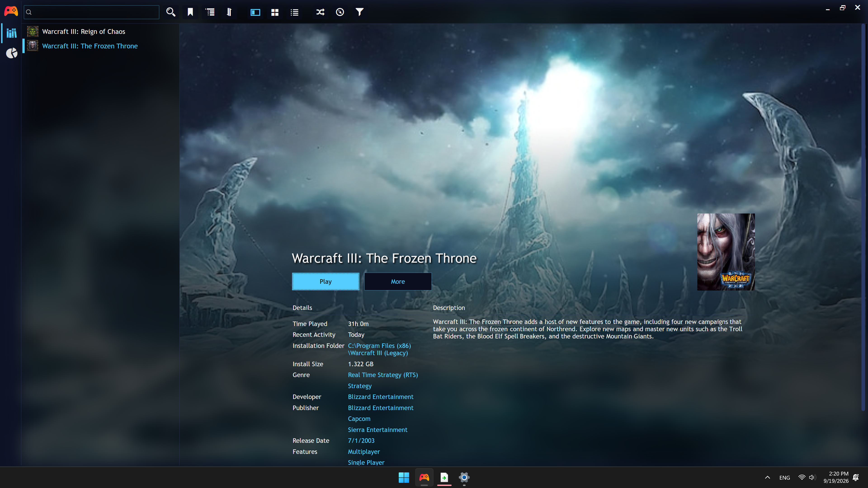Image resolution: width=868 pixels, height=488 pixels.
Task: Filter by Single Player feature
Action: click(x=366, y=462)
